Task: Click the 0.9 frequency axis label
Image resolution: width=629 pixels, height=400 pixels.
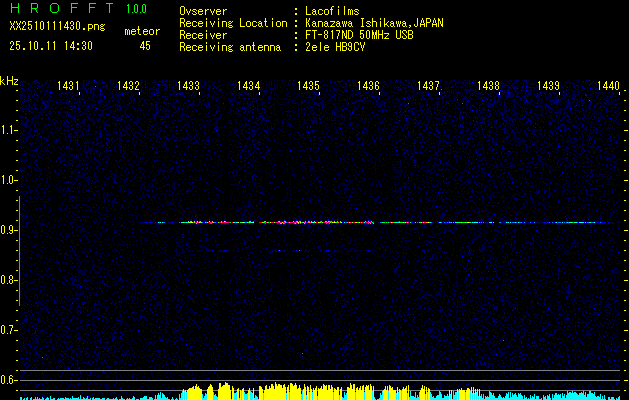Action: click(x=9, y=230)
